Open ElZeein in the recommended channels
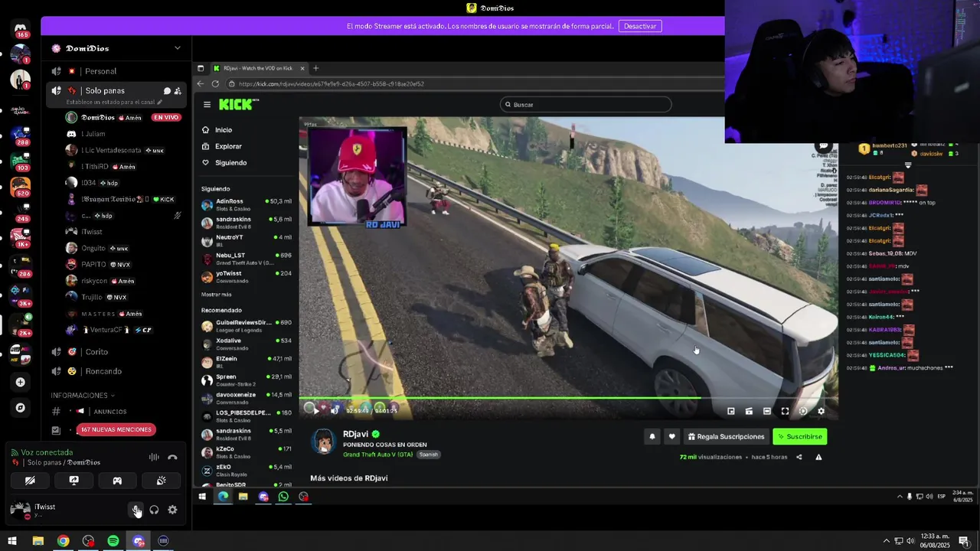The height and width of the screenshot is (551, 980). 247,361
